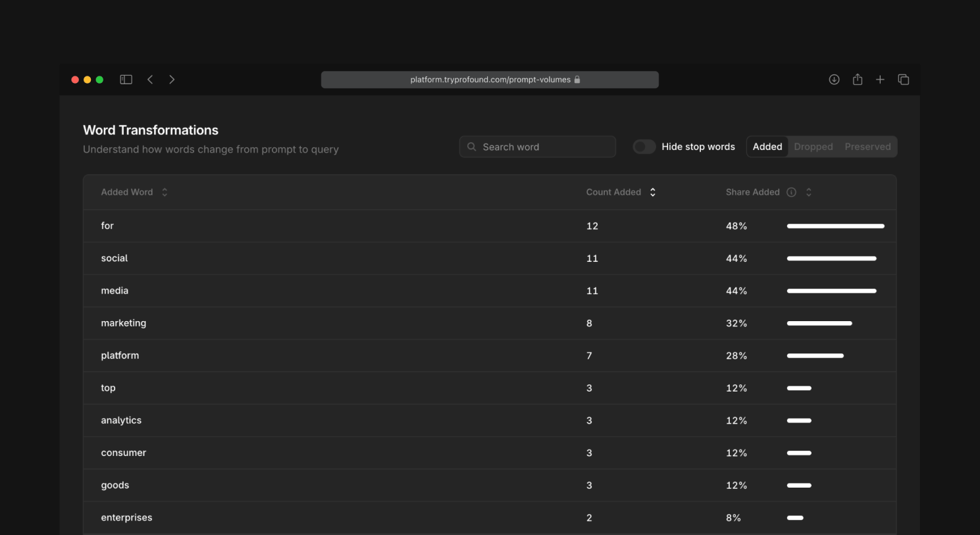Select the word 'top'

pos(108,388)
